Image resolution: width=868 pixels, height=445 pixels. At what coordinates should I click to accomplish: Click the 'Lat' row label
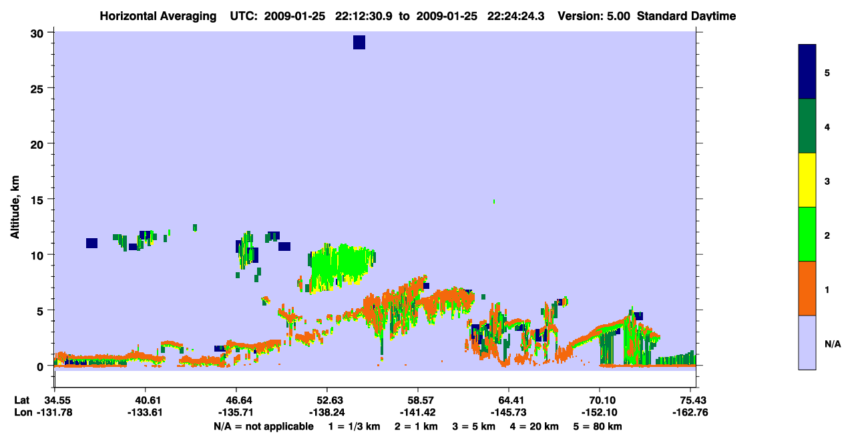tap(22, 400)
